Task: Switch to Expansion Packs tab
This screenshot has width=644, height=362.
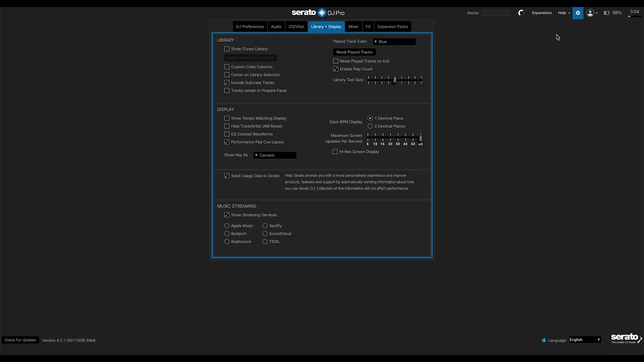Action: 392,27
